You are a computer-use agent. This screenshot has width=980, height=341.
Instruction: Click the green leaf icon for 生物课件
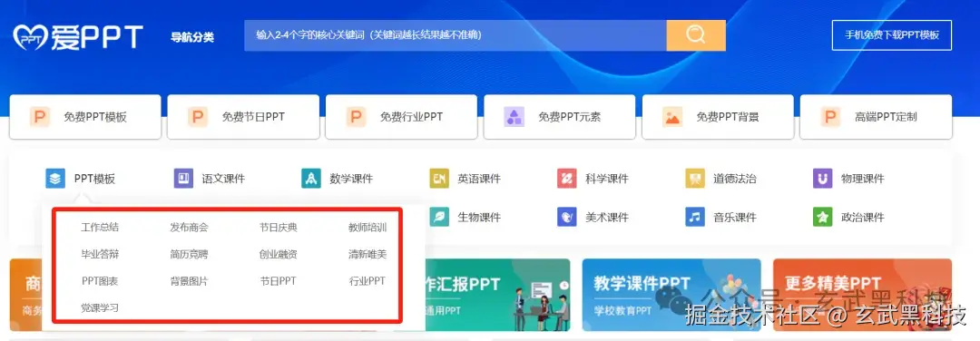[x=439, y=218]
